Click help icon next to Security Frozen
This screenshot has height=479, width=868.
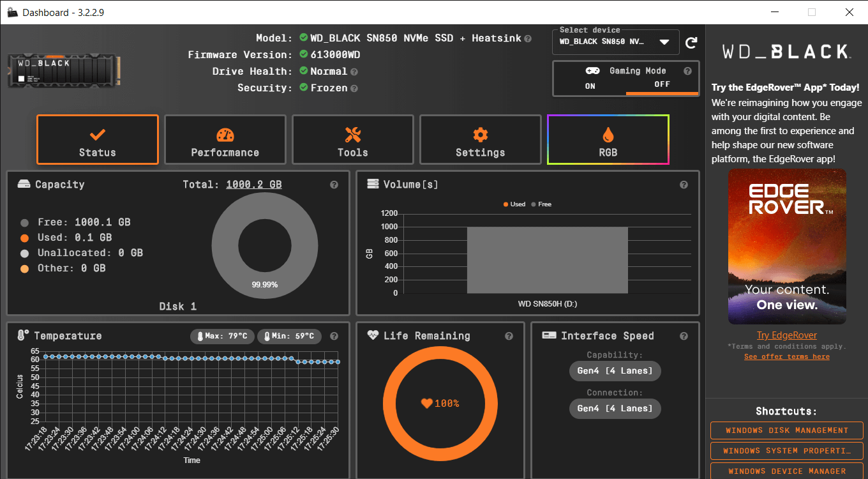(354, 89)
